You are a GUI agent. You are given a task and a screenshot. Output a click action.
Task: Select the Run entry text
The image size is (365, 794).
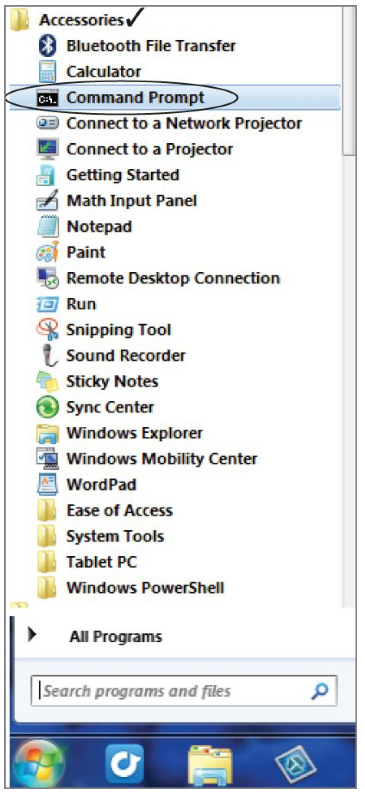81,304
